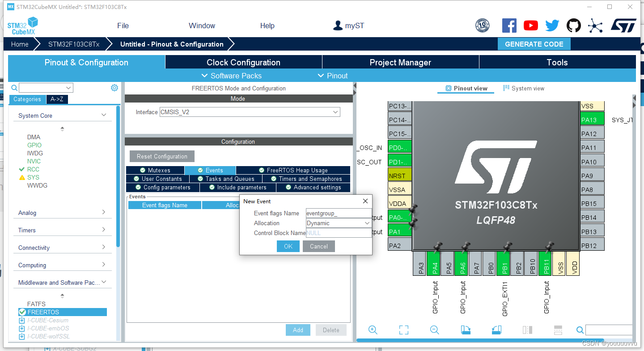This screenshot has height=351, width=644.
Task: Click the download icon beside I-CUBE-embOS
Action: (22, 328)
